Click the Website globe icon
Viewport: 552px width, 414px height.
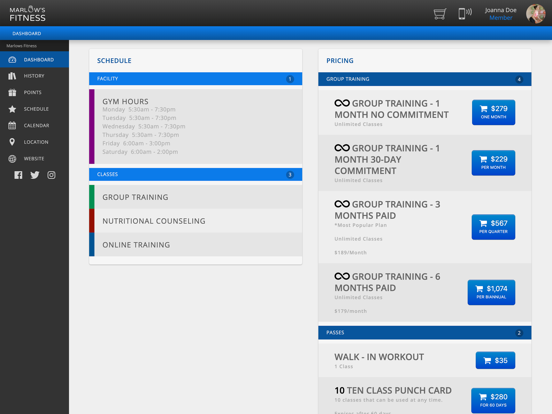coord(12,158)
